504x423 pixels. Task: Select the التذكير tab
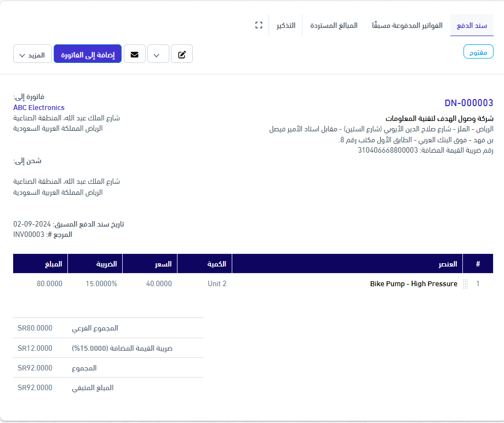point(285,26)
